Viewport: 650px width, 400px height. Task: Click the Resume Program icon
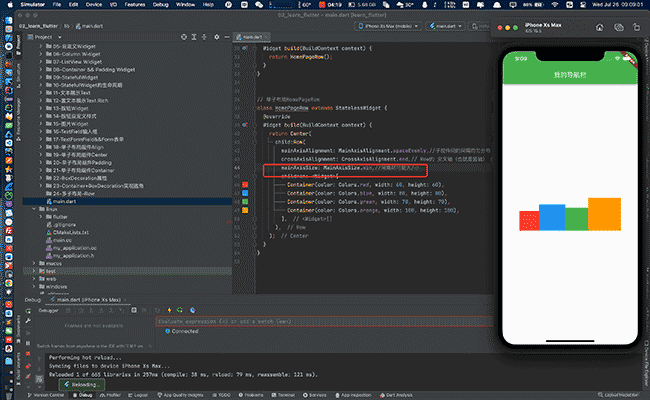coord(28,333)
